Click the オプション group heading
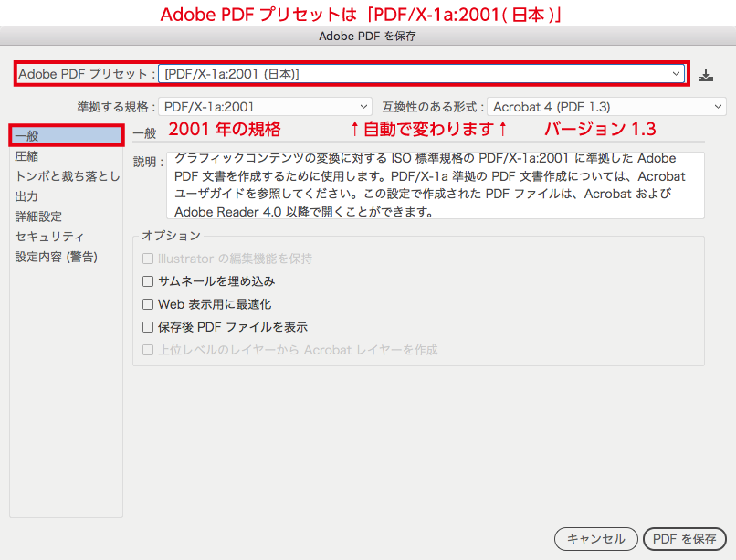This screenshot has height=560, width=736. pyautogui.click(x=172, y=235)
